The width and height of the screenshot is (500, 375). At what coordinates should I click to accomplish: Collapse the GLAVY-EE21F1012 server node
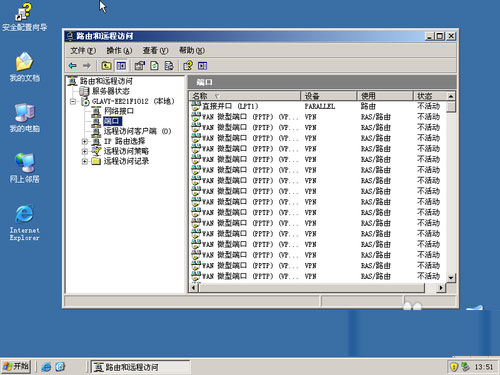[x=73, y=101]
